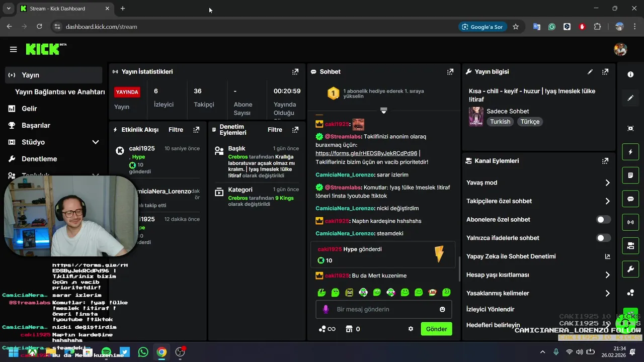Image resolution: width=644 pixels, height=362 pixels.
Task: Open the Grammarly extension icon
Action: (x=552, y=27)
